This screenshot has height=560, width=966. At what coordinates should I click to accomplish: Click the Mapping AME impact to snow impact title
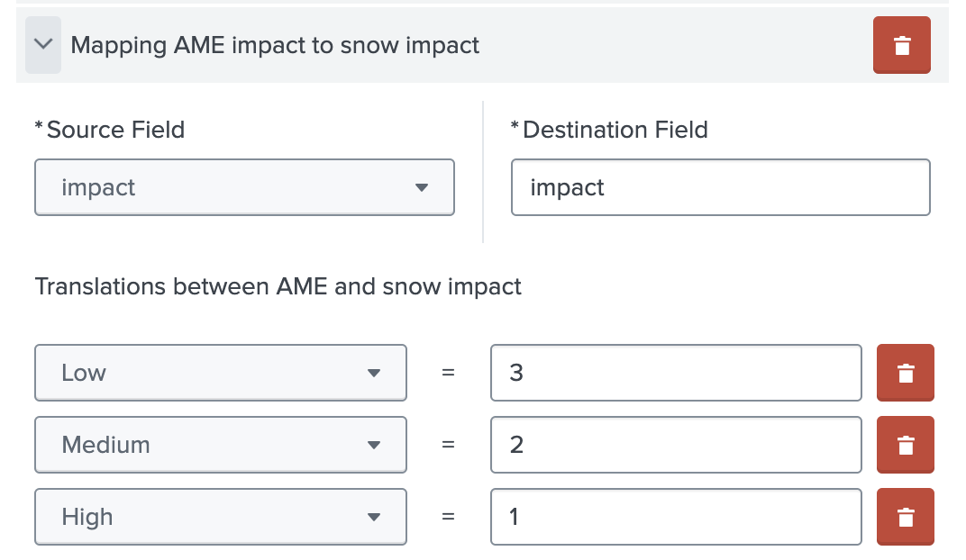[x=275, y=45]
